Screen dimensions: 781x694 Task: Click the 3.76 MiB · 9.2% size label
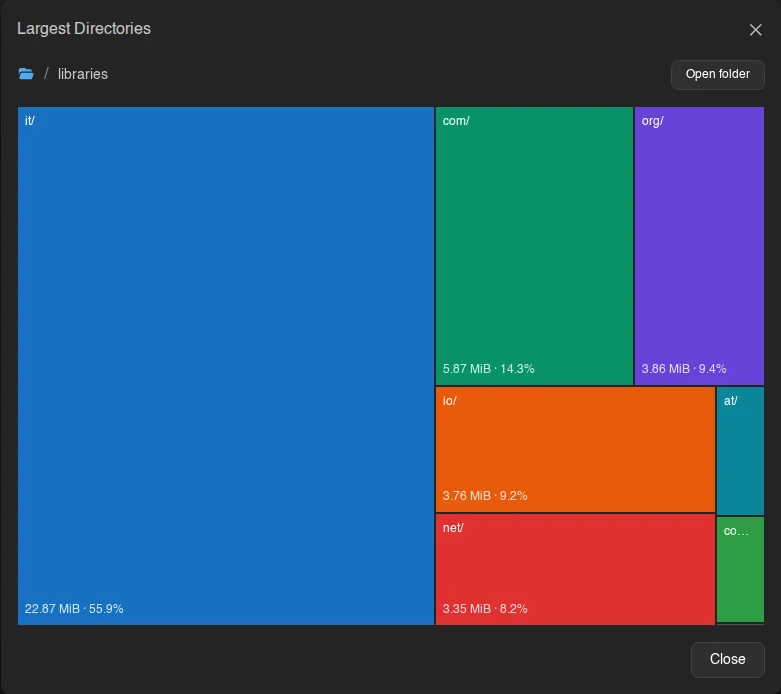(485, 496)
